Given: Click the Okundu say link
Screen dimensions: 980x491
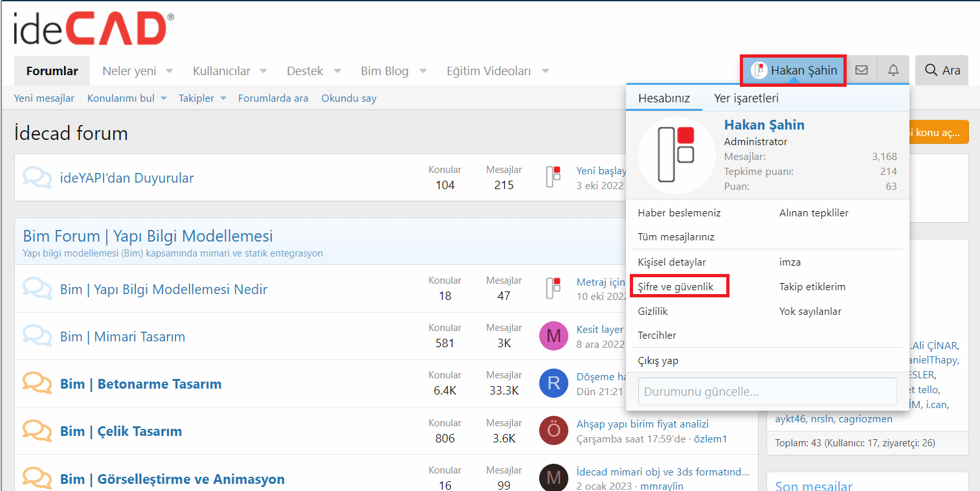Looking at the screenshot, I should (x=349, y=98).
